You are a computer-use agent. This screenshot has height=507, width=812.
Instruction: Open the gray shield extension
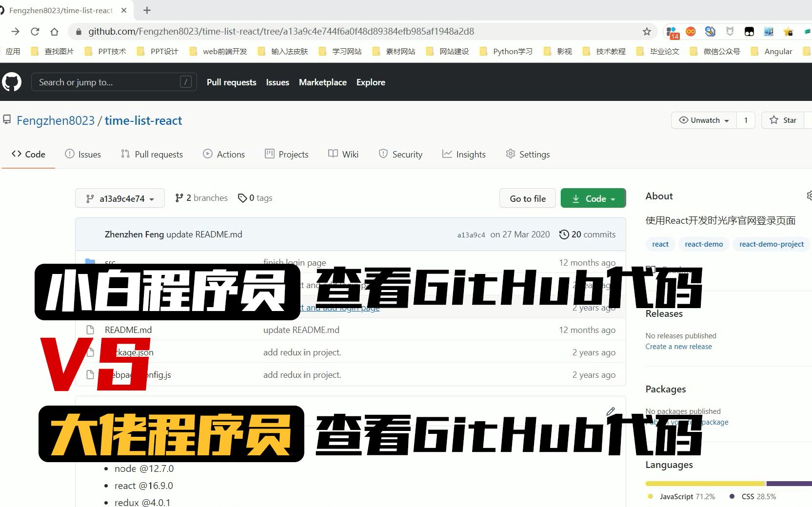(x=730, y=32)
